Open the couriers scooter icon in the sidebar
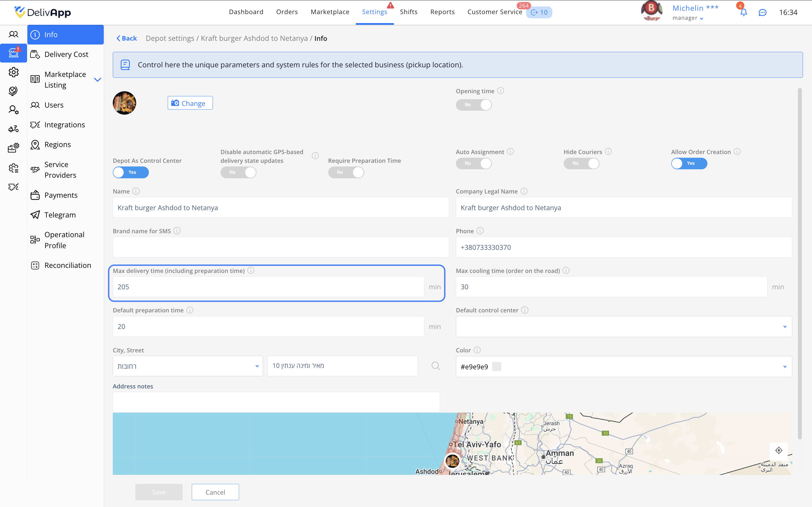This screenshot has height=507, width=812. tap(14, 129)
